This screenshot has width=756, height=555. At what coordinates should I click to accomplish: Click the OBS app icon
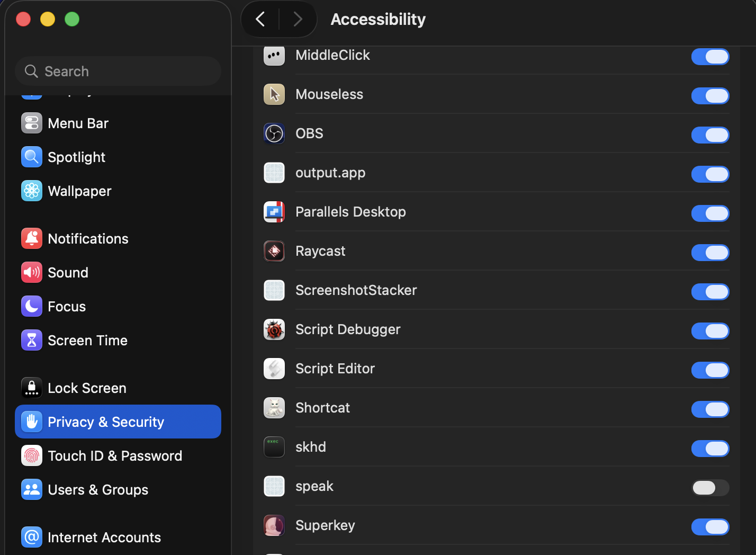point(274,133)
